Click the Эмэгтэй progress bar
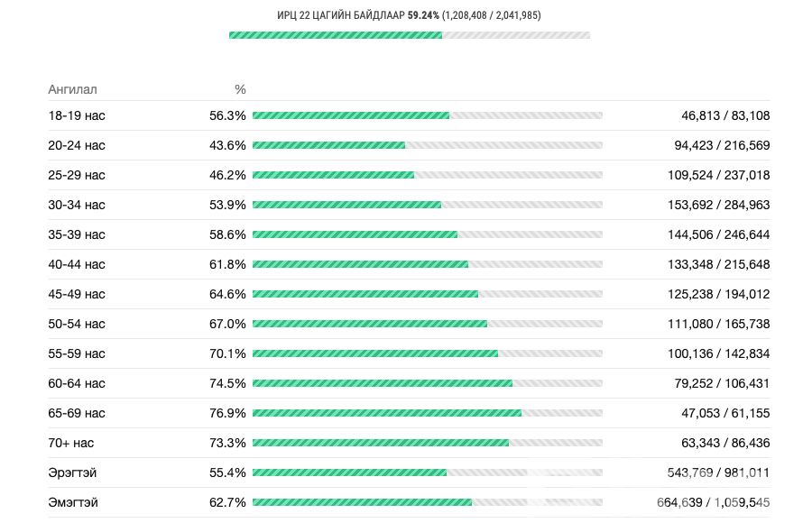 pos(427,502)
